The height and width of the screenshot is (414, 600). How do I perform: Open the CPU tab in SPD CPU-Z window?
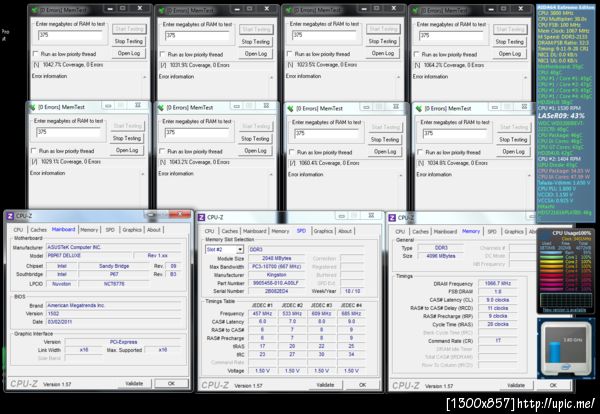click(210, 231)
